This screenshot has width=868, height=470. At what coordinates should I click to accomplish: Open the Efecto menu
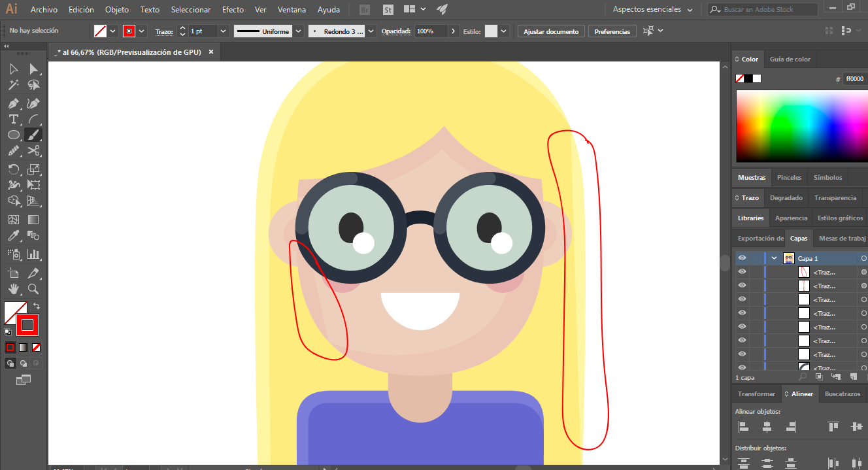pyautogui.click(x=233, y=10)
